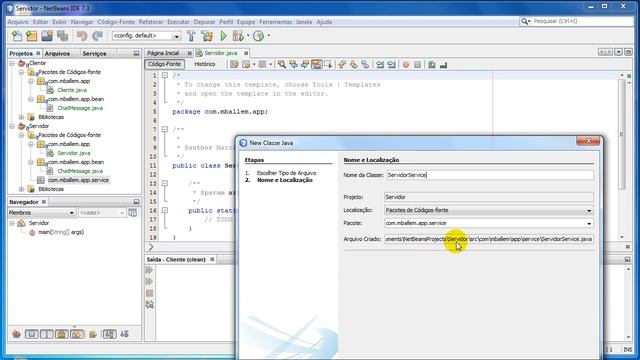Switch to the Arquivos tab
Screen dimensions: 640x360
coord(57,53)
